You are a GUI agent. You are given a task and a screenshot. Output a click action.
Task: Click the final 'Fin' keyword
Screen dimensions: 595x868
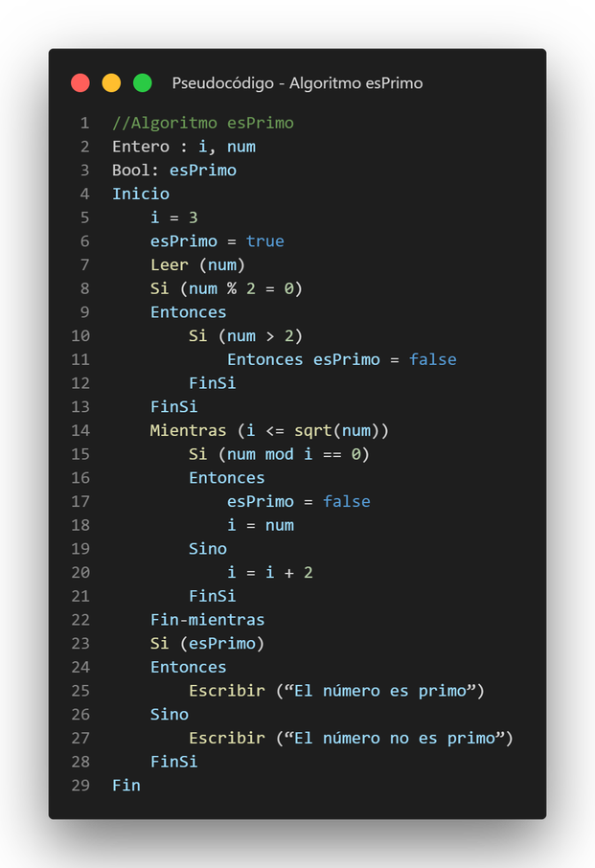[126, 786]
